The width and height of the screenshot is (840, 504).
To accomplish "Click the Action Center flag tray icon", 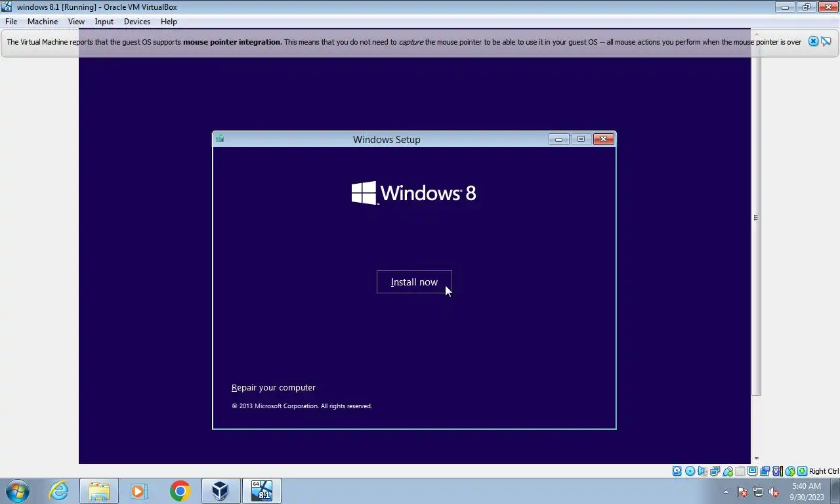I will click(x=742, y=492).
